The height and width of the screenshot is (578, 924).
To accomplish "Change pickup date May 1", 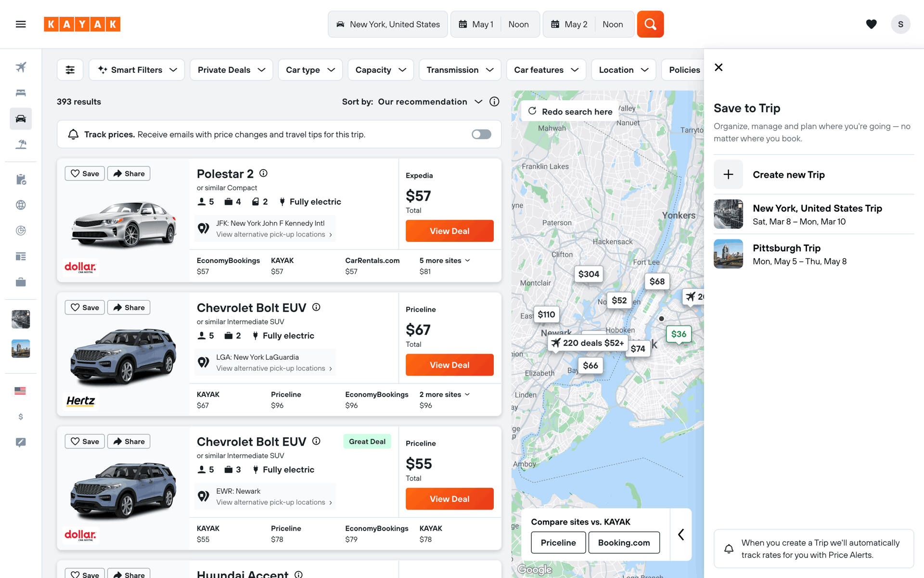I will [x=476, y=24].
